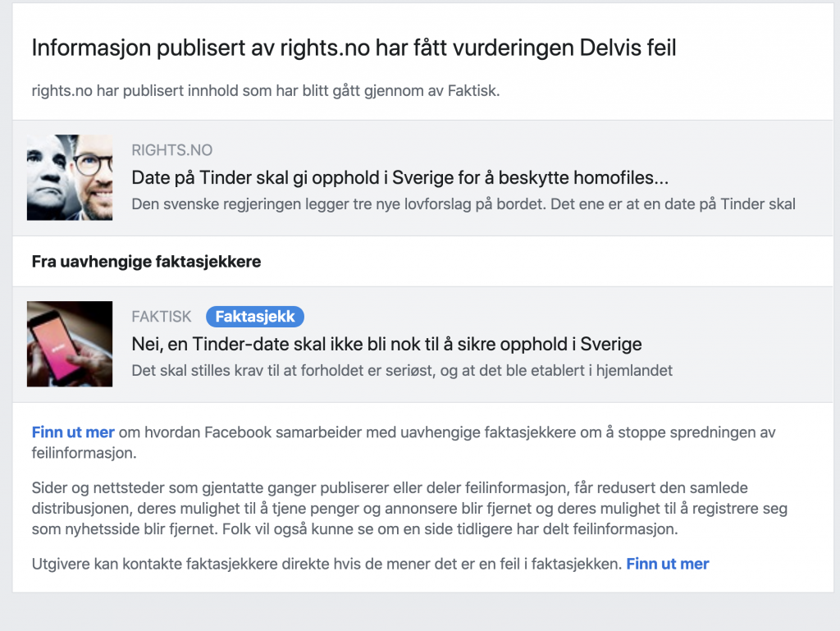Image resolution: width=840 pixels, height=631 pixels.
Task: Click the Faktisk thumbnail showing a pink phone
Action: pos(70,344)
